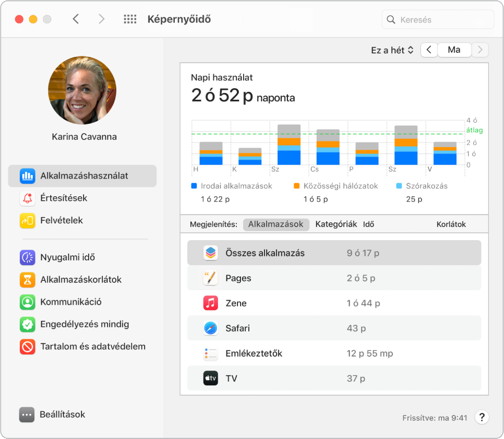The height and width of the screenshot is (439, 504).
Task: Click the Korlátok column header
Action: click(x=451, y=224)
